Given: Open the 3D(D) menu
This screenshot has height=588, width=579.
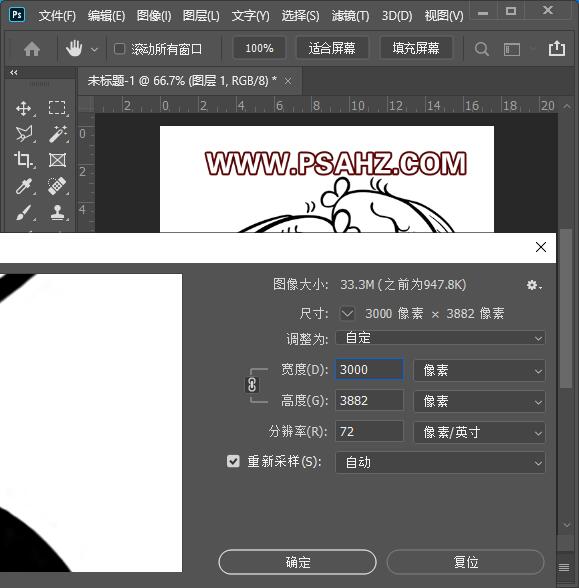Looking at the screenshot, I should [397, 16].
